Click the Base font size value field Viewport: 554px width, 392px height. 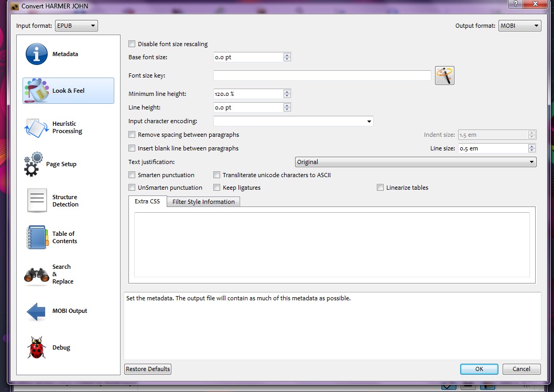248,57
